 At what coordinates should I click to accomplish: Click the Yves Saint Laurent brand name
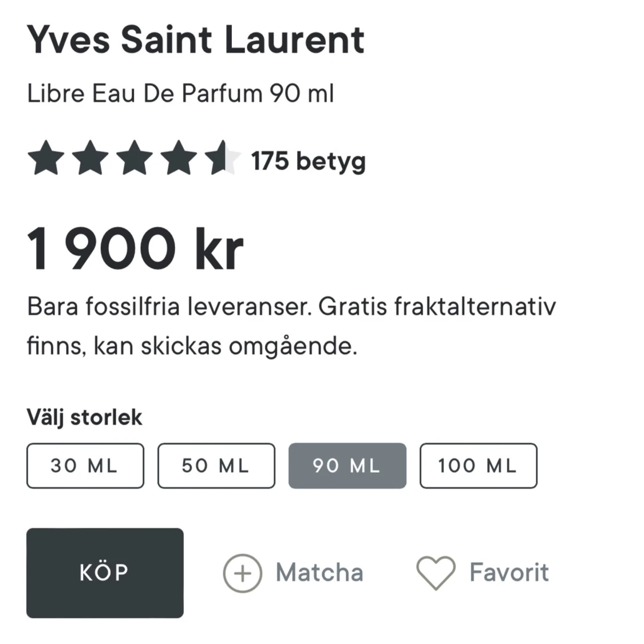click(196, 38)
